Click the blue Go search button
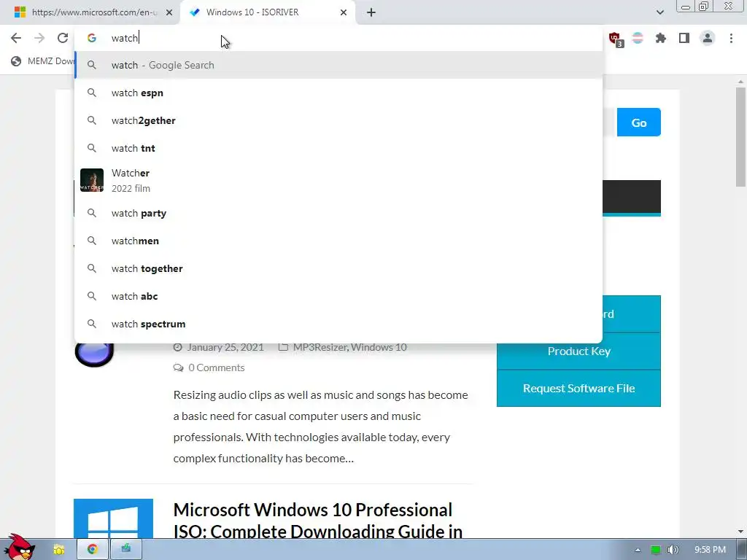Screen dimensions: 747x560 pyautogui.click(x=638, y=122)
